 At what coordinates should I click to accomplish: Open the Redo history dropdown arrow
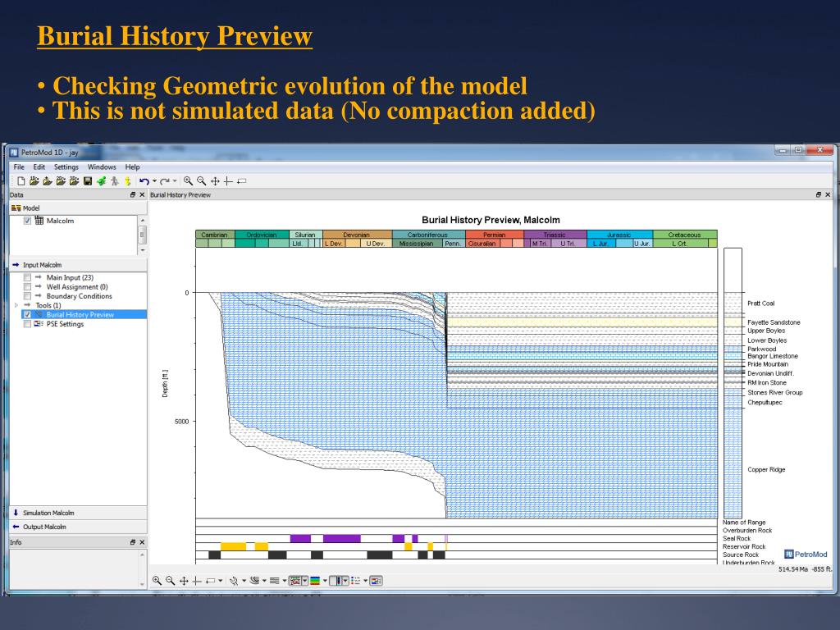176,181
